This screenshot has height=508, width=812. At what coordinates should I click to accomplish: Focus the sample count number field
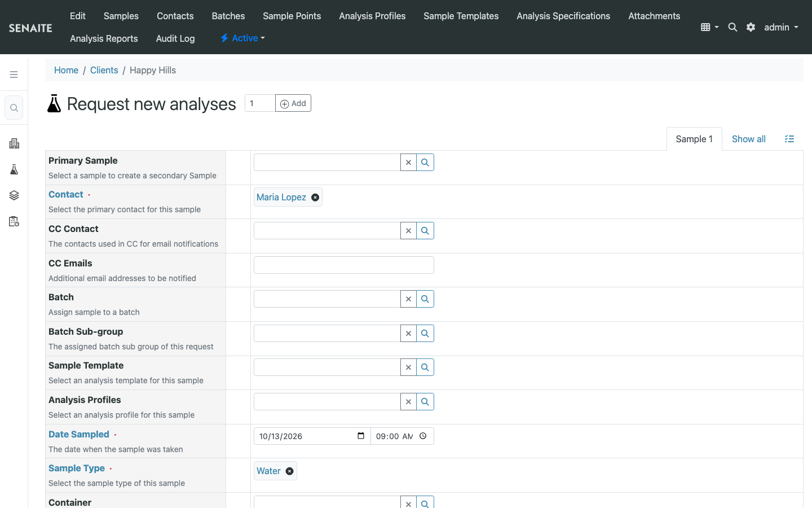[x=260, y=103]
